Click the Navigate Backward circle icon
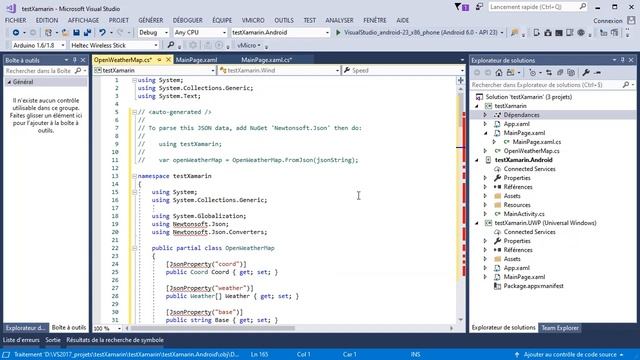640x360 pixels. pos(16,32)
